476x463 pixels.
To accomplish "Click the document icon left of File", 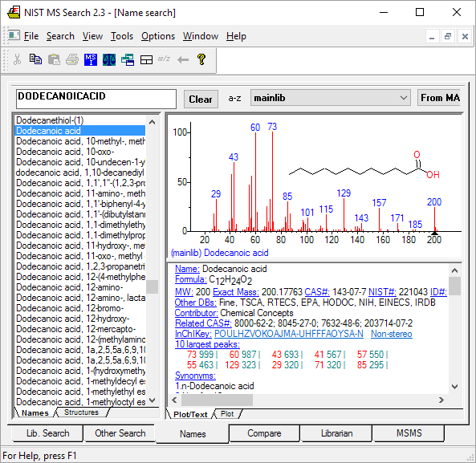I will 14,36.
